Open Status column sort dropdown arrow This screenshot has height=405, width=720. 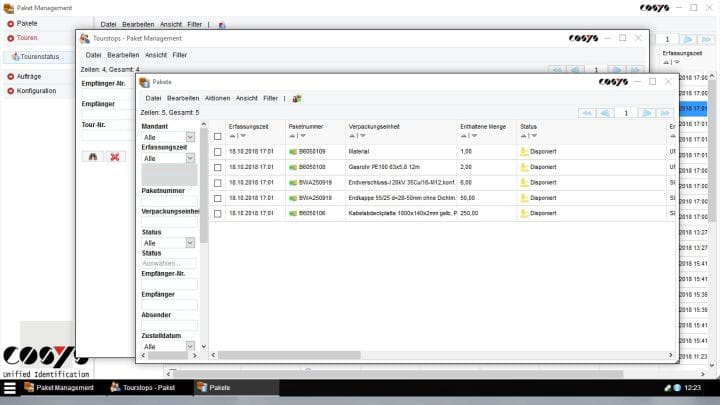coord(534,136)
